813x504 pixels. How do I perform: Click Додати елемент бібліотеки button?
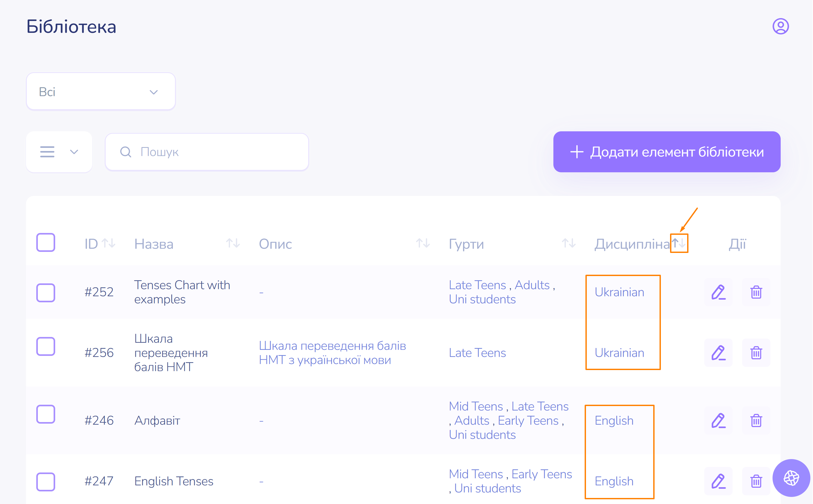coord(667,152)
